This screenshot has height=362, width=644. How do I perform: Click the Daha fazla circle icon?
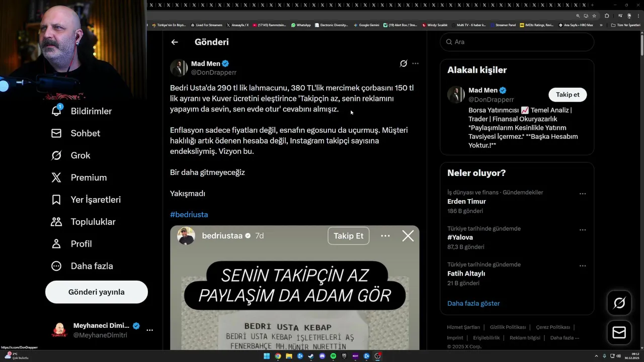pyautogui.click(x=56, y=266)
